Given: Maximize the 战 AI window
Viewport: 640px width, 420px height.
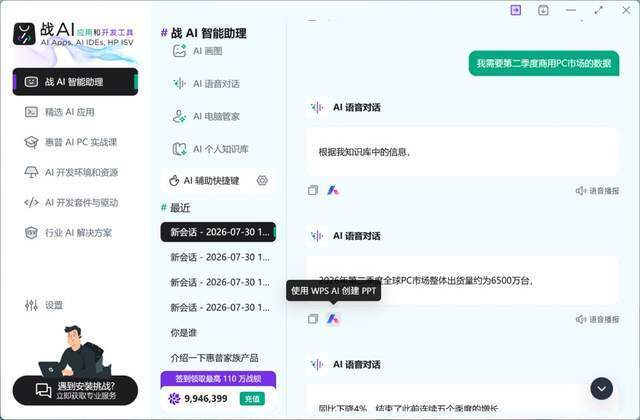Looking at the screenshot, I should pos(598,10).
